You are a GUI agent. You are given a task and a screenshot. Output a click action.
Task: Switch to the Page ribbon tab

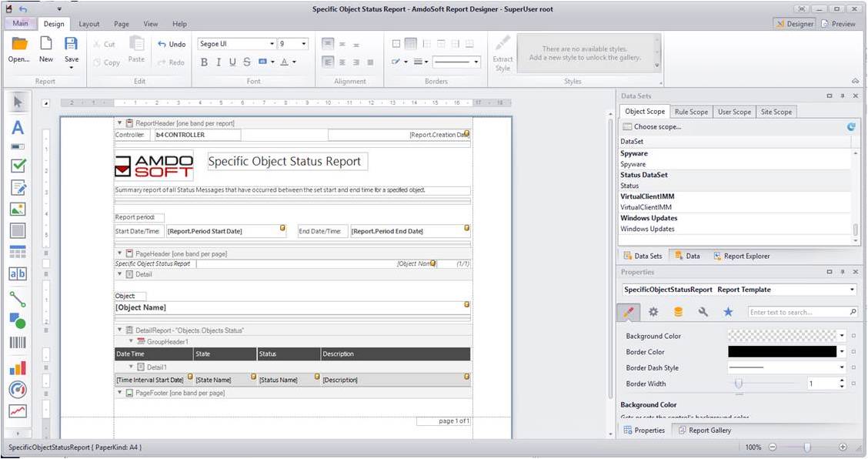pyautogui.click(x=122, y=24)
